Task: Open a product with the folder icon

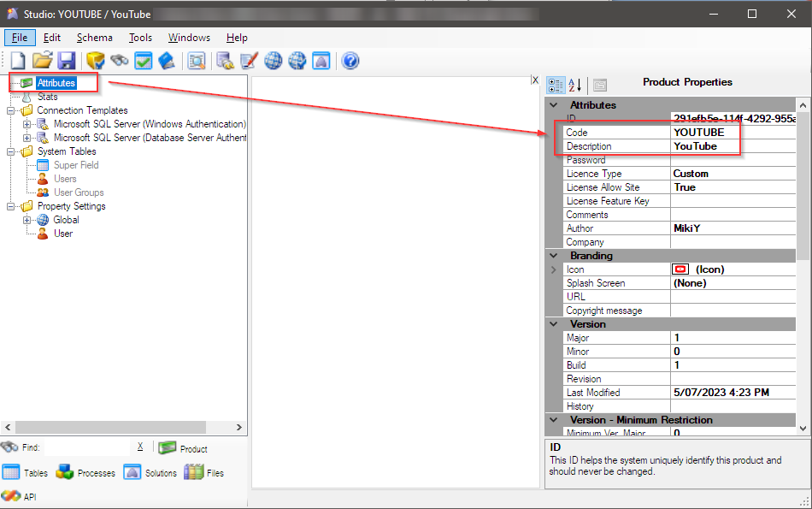Action: pos(43,61)
